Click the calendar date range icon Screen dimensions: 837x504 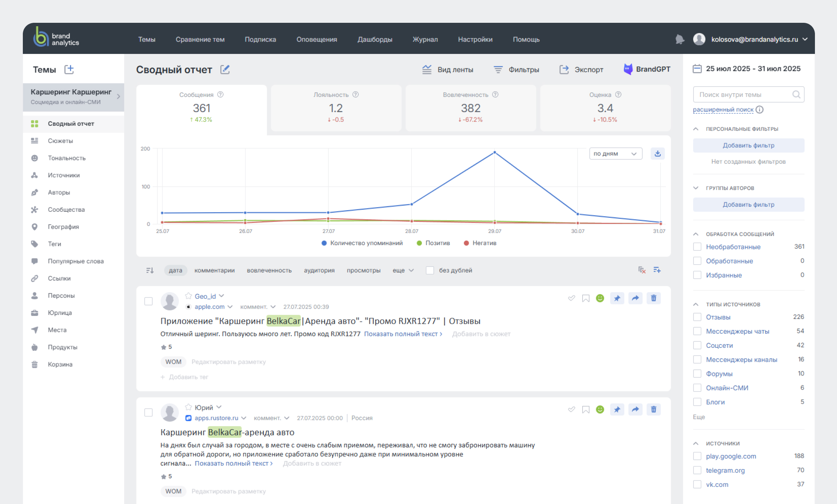pyautogui.click(x=697, y=69)
